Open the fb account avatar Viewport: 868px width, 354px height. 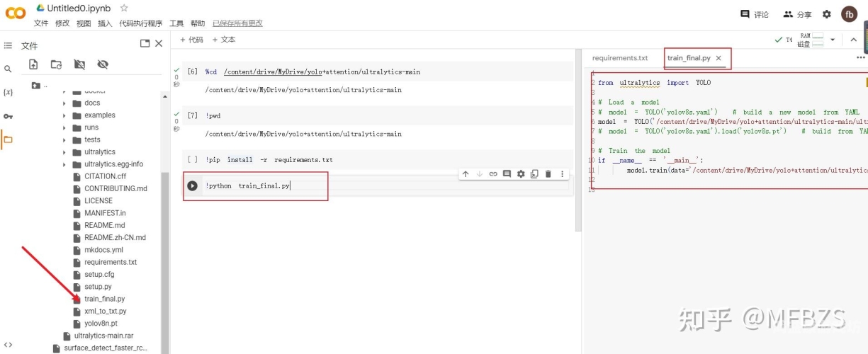coord(849,14)
